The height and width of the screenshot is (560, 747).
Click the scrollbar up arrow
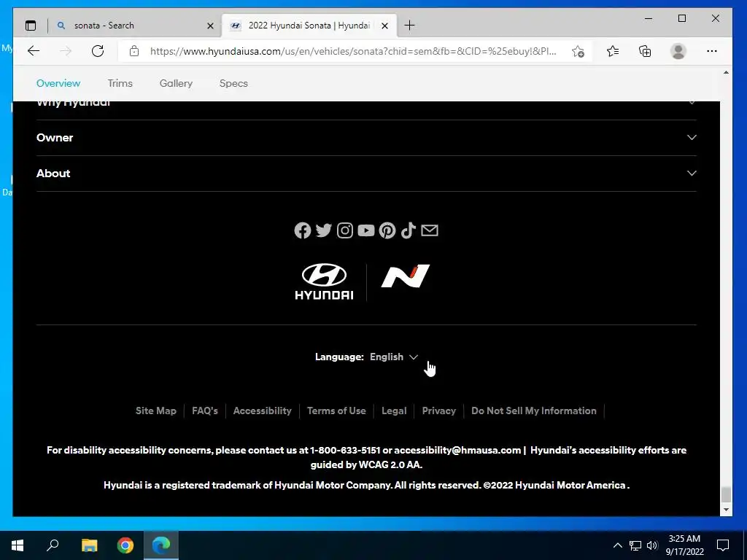pos(726,73)
